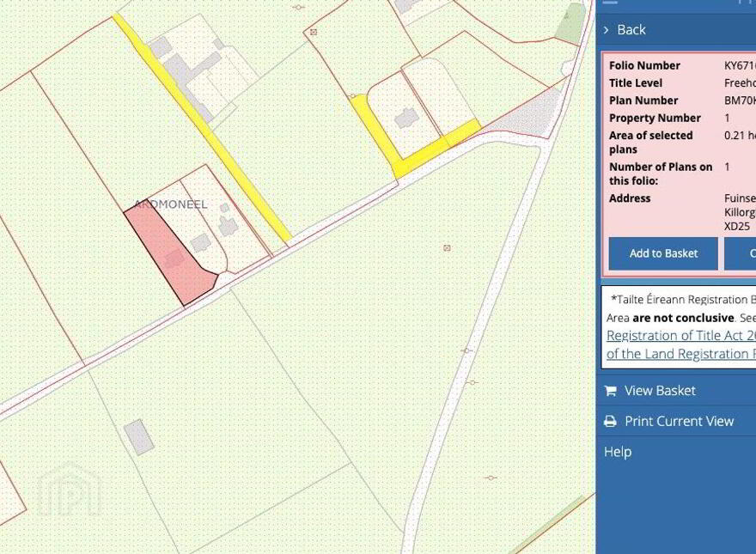This screenshot has width=756, height=554.
Task: Open the Help menu item
Action: pyautogui.click(x=618, y=452)
